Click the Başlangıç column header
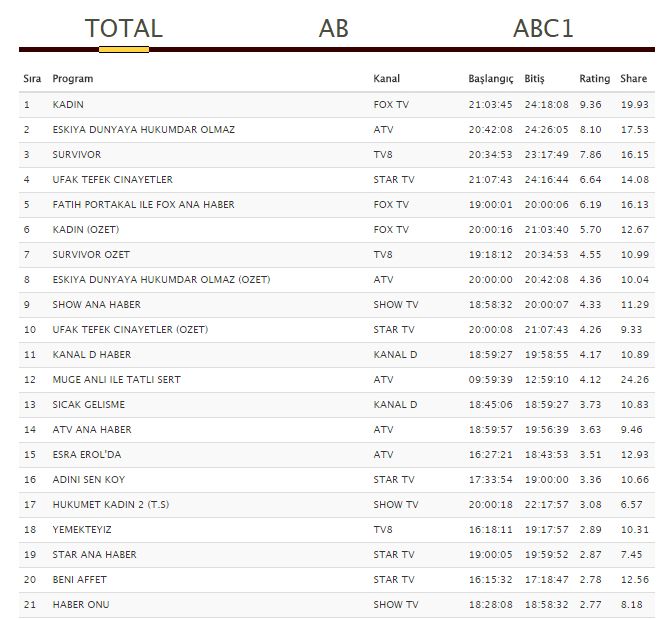This screenshot has width=670, height=619. [x=490, y=79]
